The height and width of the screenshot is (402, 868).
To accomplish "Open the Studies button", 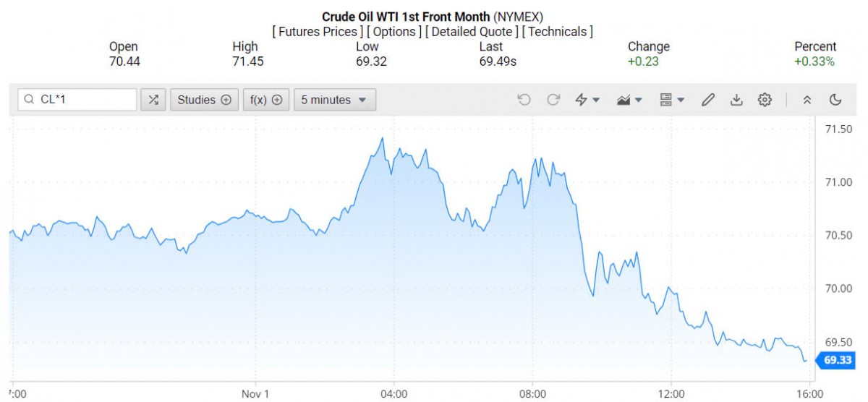I will point(204,100).
